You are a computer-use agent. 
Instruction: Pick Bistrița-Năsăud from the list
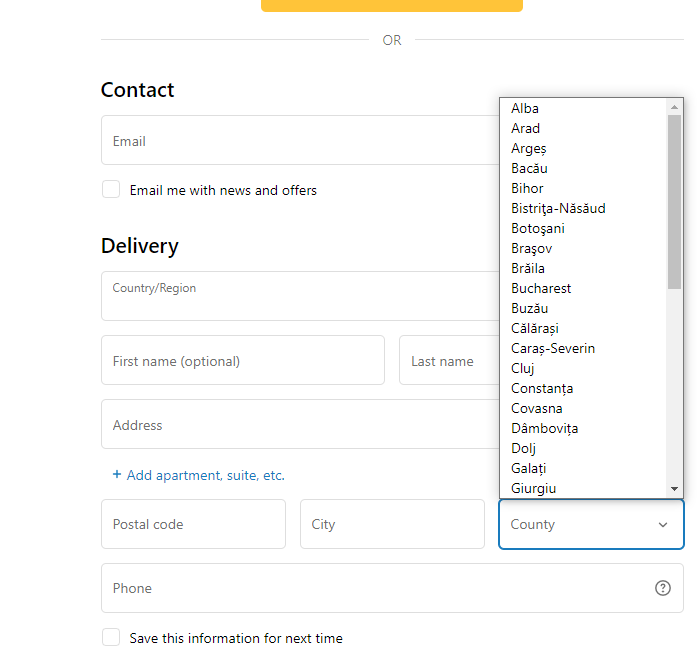583,209
